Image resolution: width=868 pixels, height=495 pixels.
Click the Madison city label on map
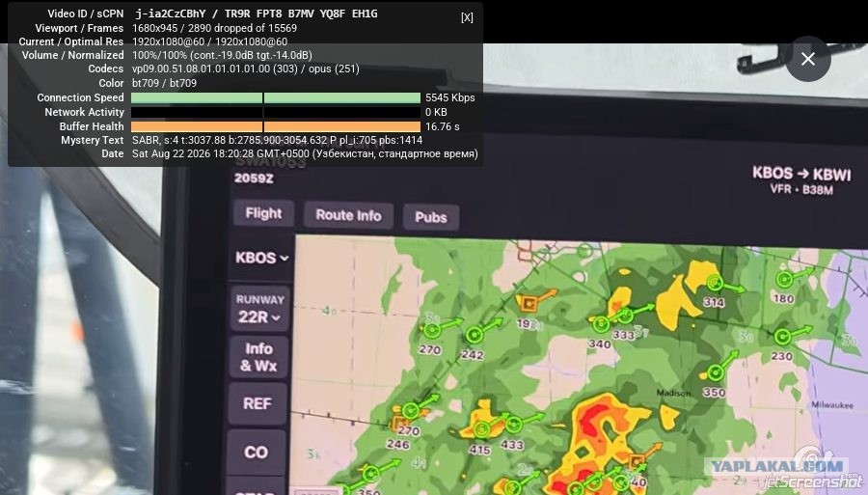673,393
